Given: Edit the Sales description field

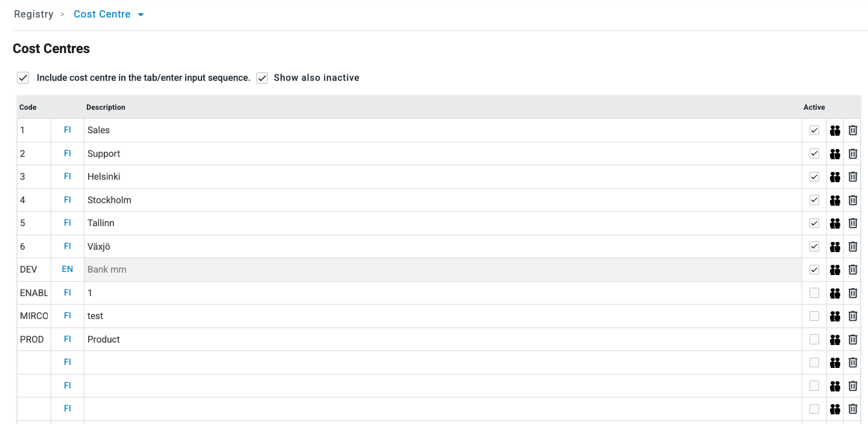Looking at the screenshot, I should [443, 130].
